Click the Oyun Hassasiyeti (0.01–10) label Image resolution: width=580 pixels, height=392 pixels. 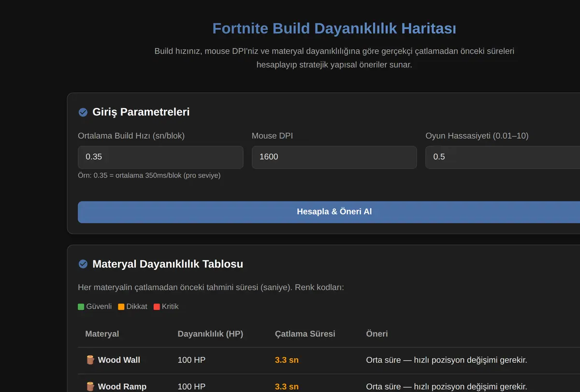(477, 136)
